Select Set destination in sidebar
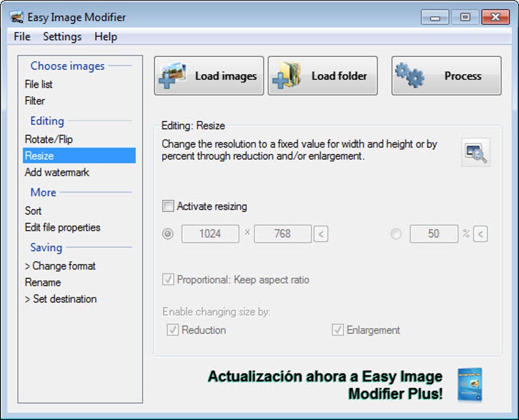519x420 pixels. tap(79, 299)
